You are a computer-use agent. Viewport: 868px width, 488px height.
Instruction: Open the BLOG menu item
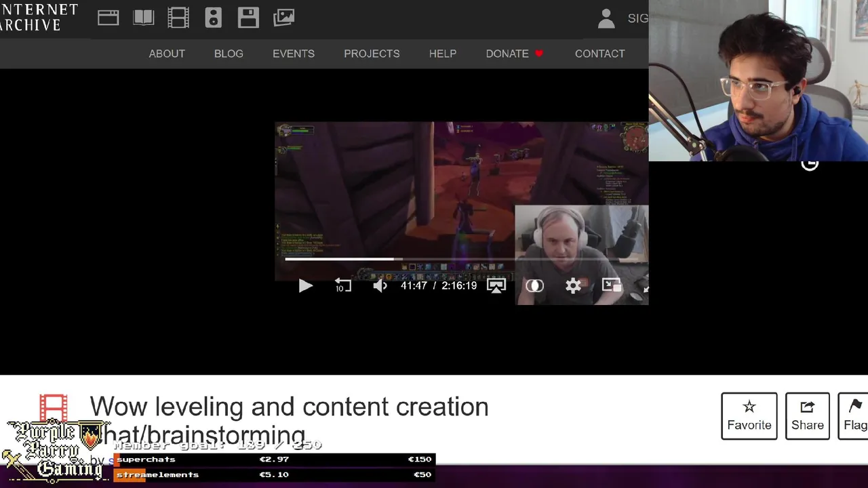[x=229, y=54]
